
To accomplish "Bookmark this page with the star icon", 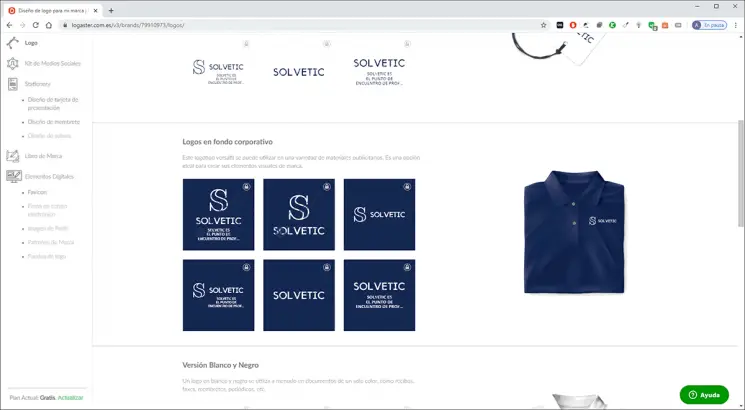I will tap(543, 25).
